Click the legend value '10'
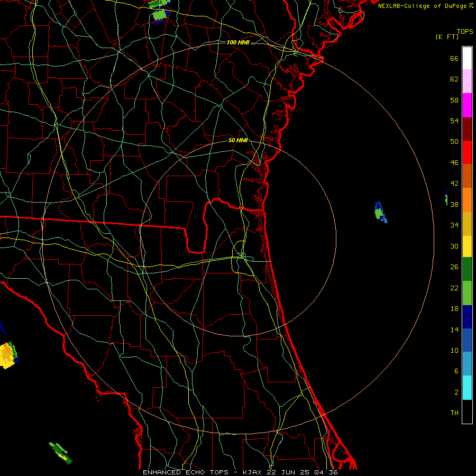 [x=454, y=351]
